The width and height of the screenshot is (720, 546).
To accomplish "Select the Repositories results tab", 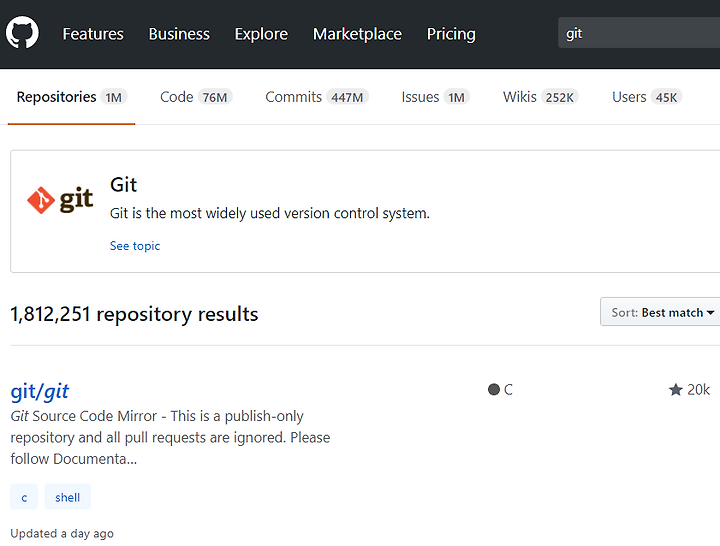I will coord(72,97).
